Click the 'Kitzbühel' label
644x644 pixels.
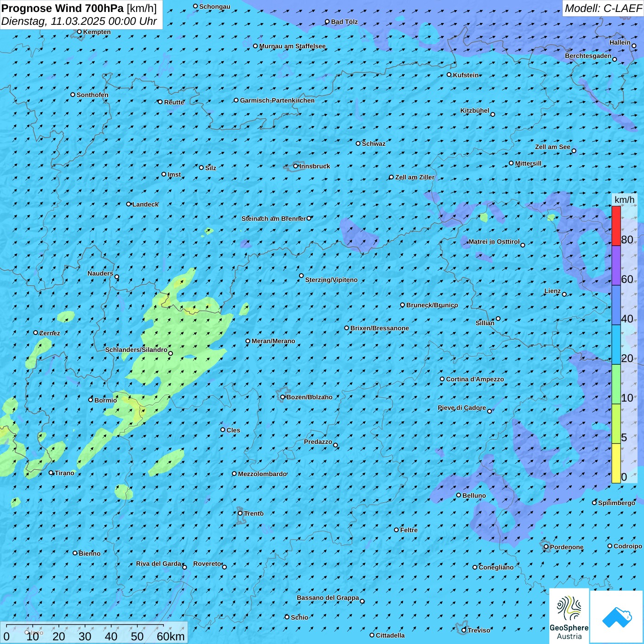point(475,110)
